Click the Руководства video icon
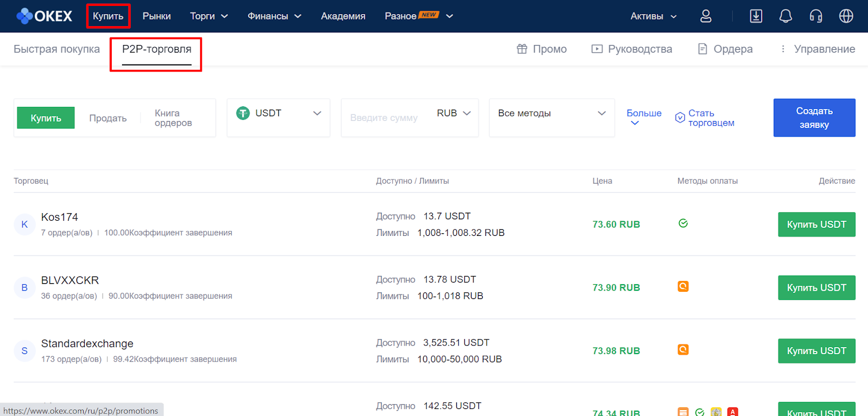The image size is (868, 416). tap(597, 49)
